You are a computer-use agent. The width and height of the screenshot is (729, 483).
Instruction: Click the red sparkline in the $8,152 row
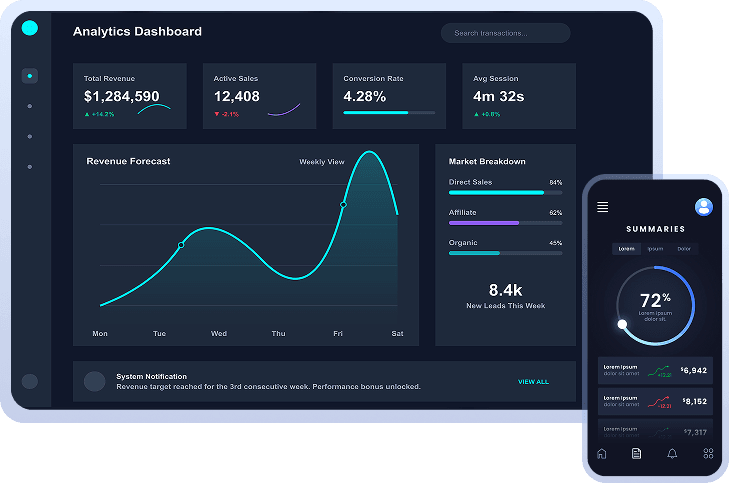click(659, 402)
